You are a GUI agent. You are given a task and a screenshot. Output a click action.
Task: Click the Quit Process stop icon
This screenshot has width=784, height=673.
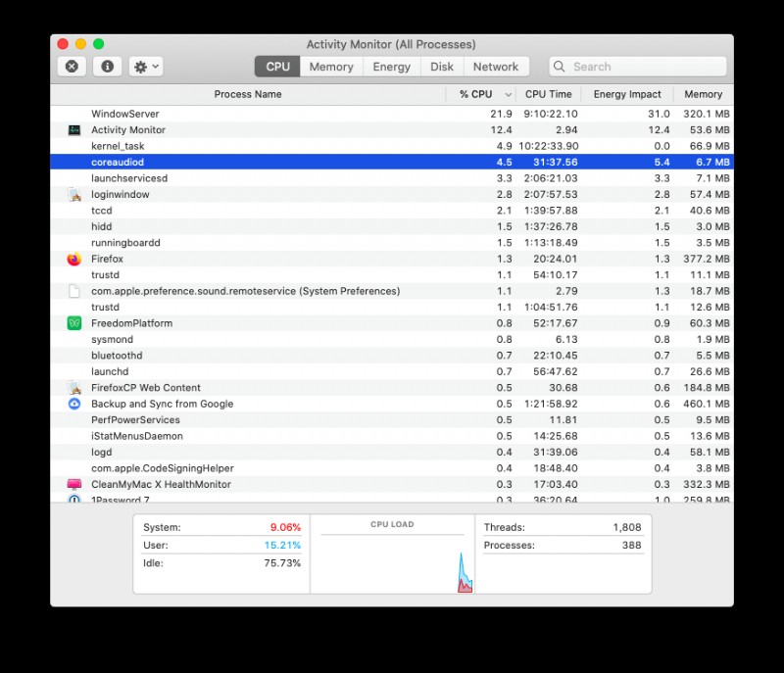pyautogui.click(x=72, y=67)
